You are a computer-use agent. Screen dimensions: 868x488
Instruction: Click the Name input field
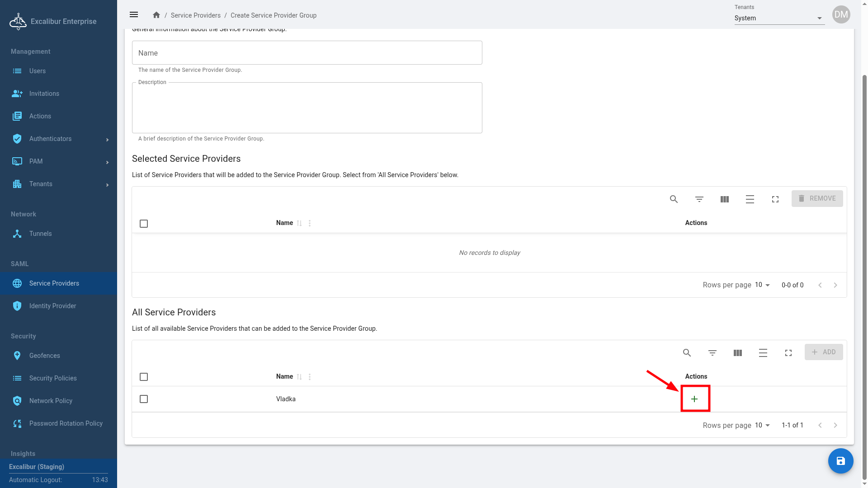[307, 53]
